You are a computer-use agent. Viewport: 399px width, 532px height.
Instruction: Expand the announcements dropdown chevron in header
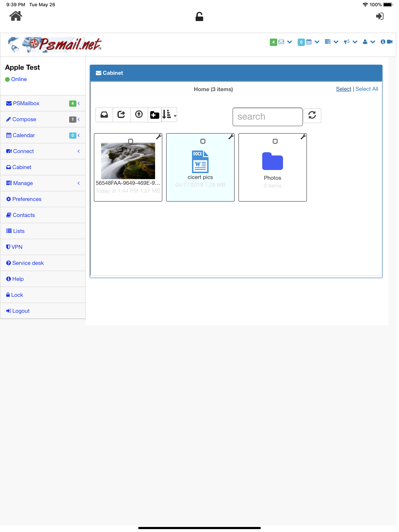355,42
